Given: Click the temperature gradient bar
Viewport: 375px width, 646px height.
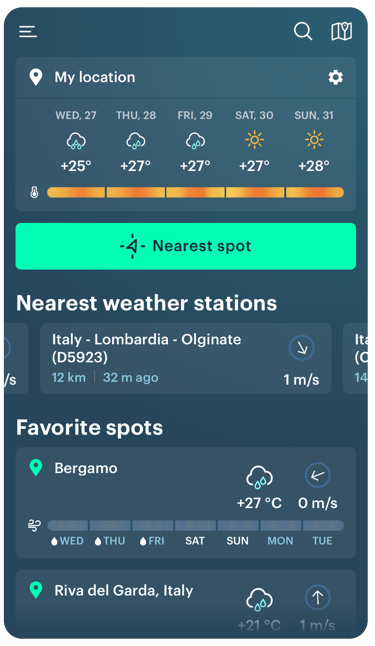Looking at the screenshot, I should coord(195,192).
